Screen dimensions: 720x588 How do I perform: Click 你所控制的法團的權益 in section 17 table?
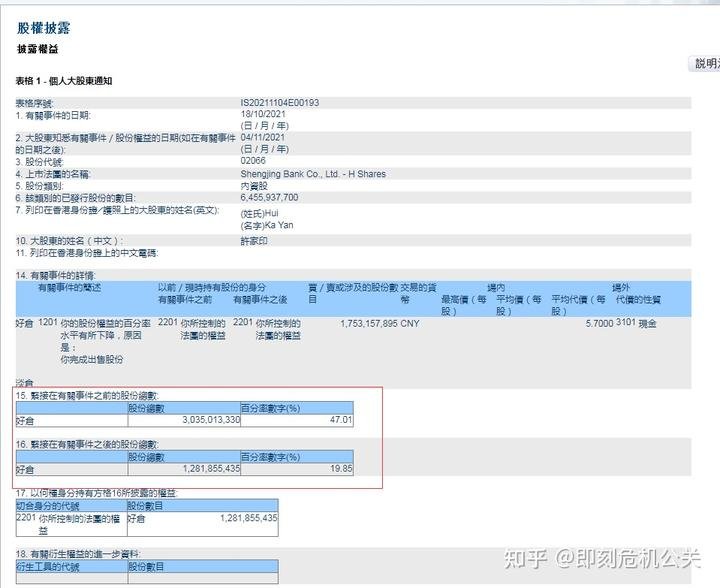(x=79, y=524)
